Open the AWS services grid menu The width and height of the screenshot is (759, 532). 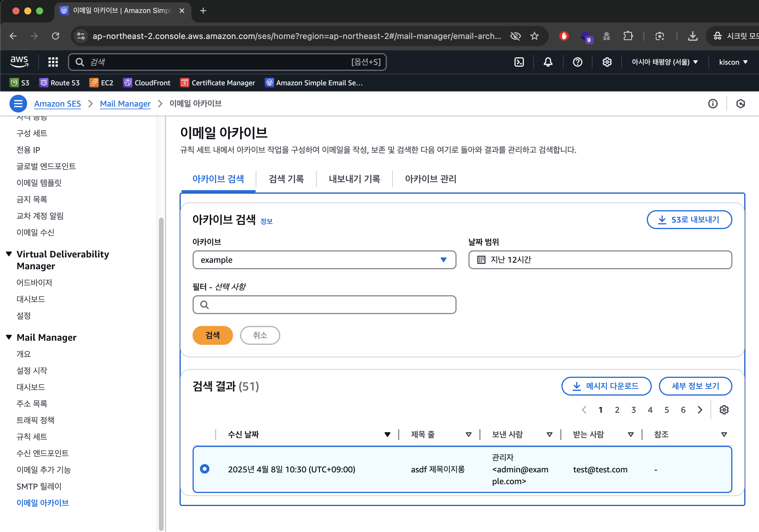pyautogui.click(x=53, y=62)
